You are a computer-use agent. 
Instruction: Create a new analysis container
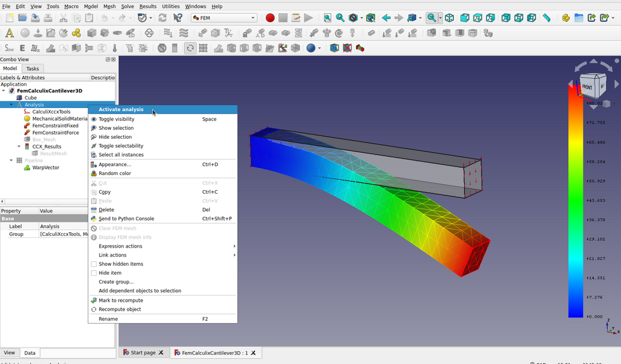pyautogui.click(x=10, y=33)
